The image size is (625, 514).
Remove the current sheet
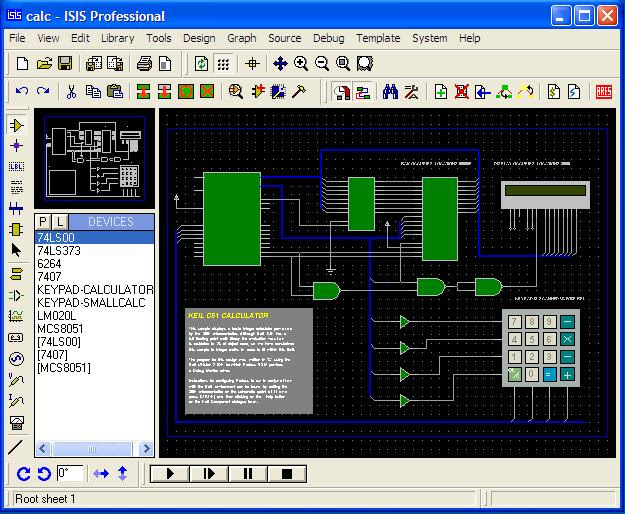(x=462, y=92)
